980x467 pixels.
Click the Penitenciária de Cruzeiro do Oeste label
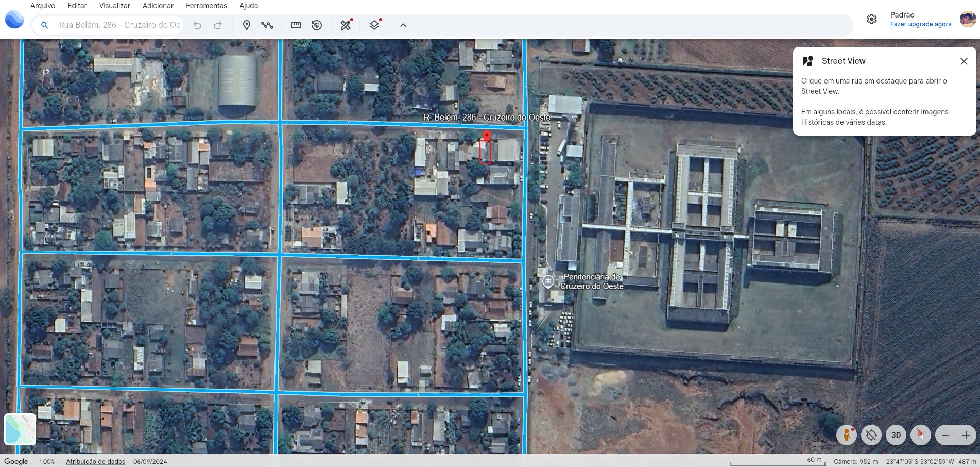(592, 281)
